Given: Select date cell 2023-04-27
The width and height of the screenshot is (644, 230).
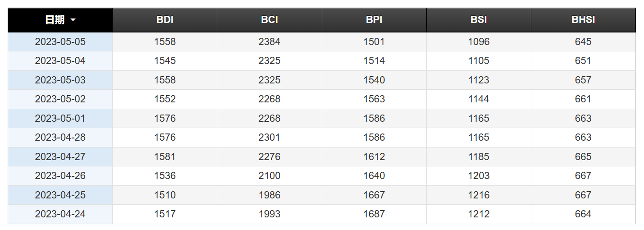Looking at the screenshot, I should 60,157.
